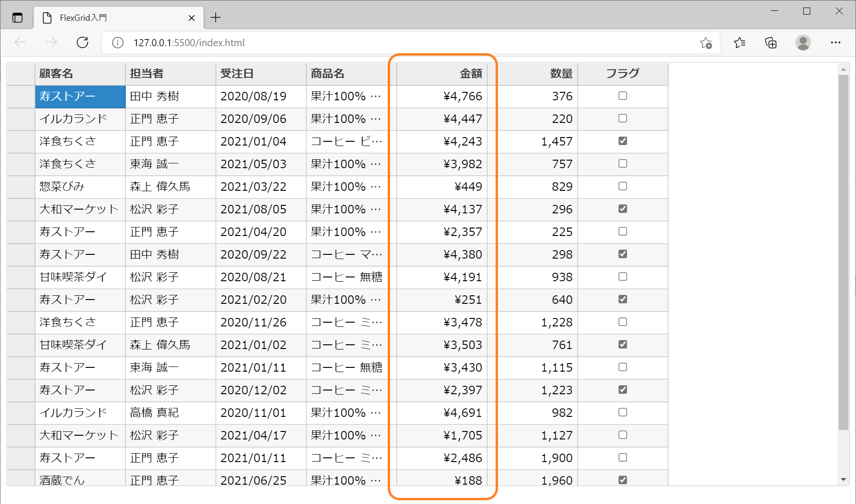Add this page to favorites
The image size is (856, 504).
(x=706, y=43)
